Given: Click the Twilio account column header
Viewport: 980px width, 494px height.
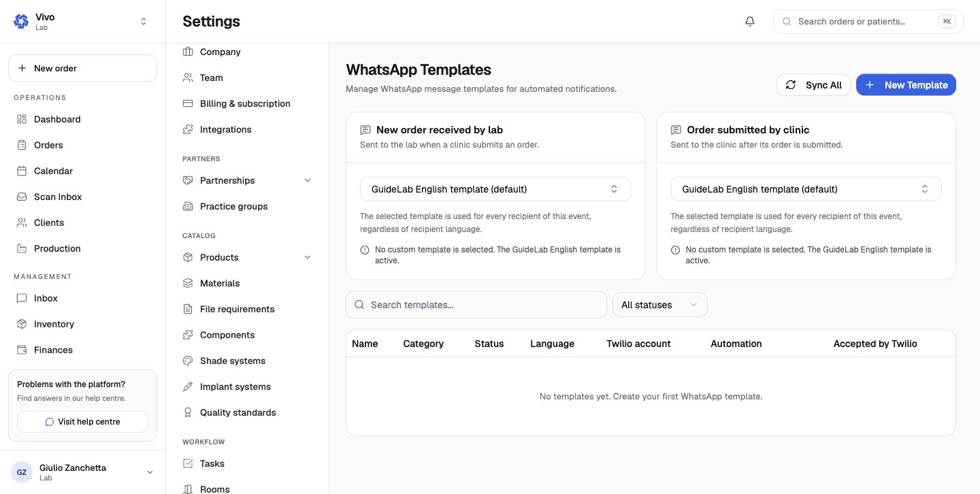Looking at the screenshot, I should [x=638, y=344].
